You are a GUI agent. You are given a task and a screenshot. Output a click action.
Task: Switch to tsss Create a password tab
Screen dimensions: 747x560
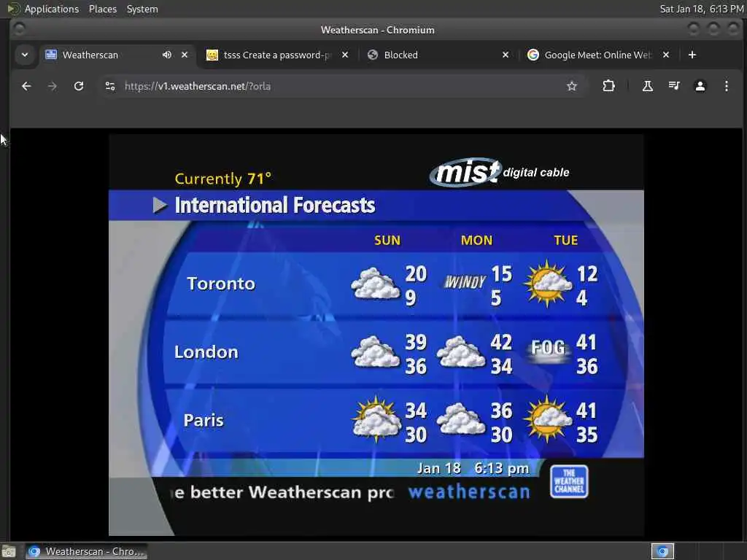pyautogui.click(x=276, y=55)
